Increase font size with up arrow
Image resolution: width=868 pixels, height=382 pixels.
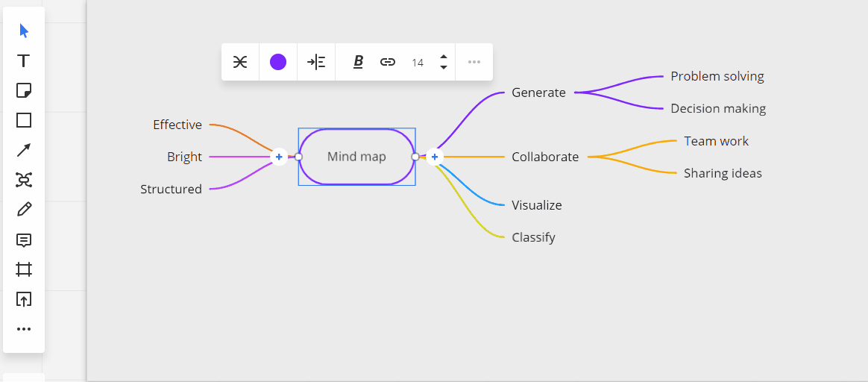[x=444, y=57]
